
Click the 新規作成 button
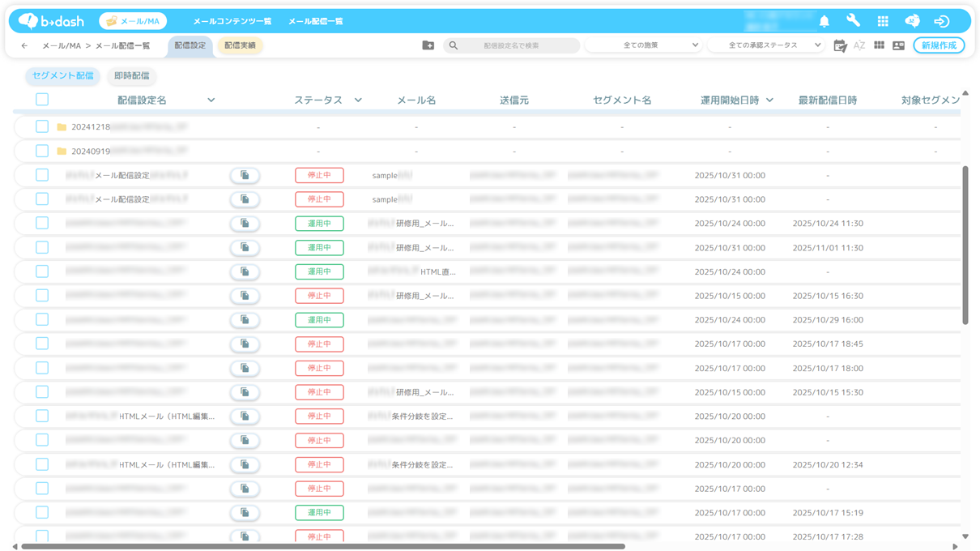[939, 45]
